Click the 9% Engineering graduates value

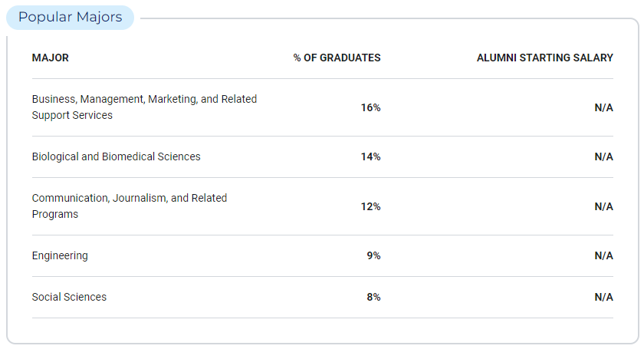pos(373,255)
